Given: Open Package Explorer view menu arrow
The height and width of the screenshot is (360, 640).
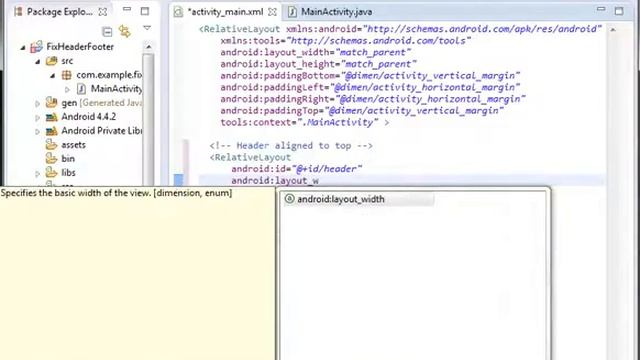Looking at the screenshot, I should point(147,28).
